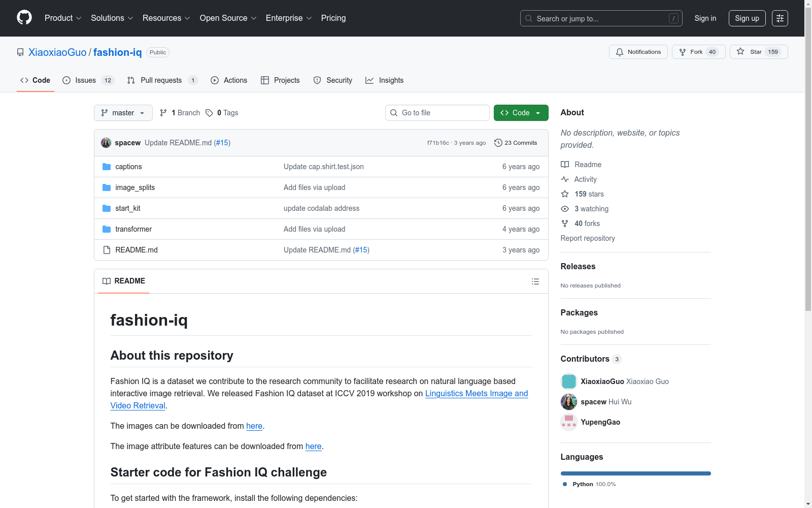This screenshot has width=812, height=508.
Task: Select the README tab header
Action: point(124,281)
